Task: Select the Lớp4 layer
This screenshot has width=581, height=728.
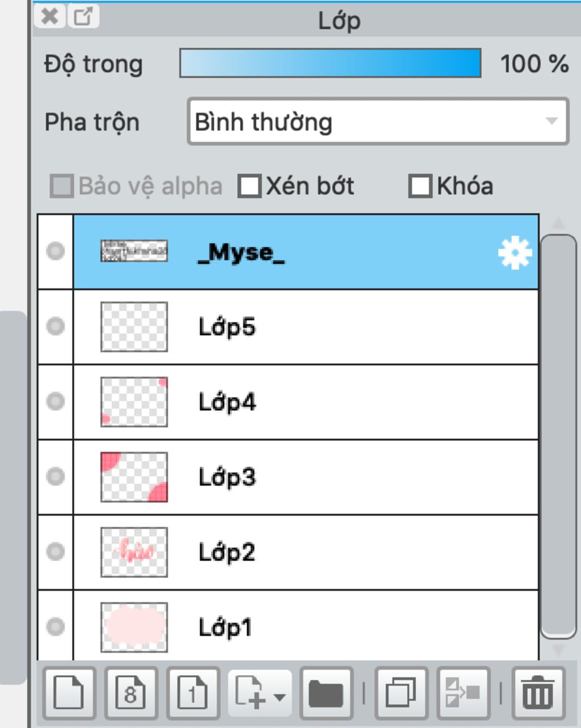Action: pos(305,402)
